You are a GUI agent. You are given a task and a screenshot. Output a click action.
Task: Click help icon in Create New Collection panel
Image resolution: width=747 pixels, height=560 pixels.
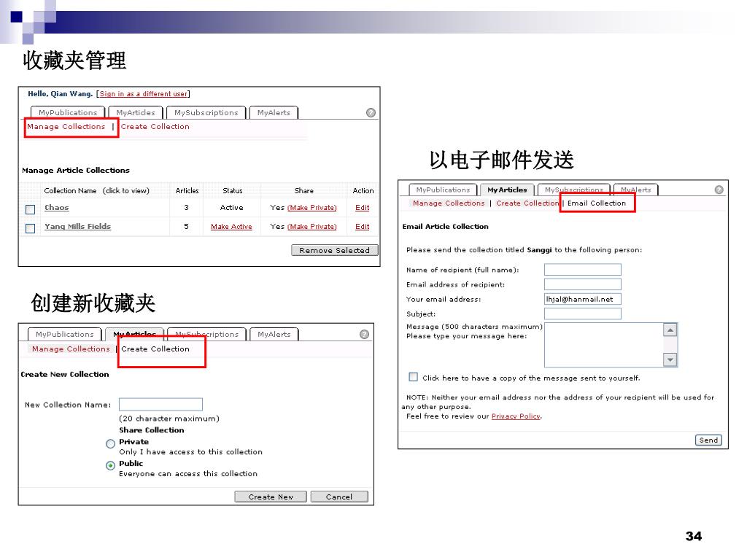point(365,334)
